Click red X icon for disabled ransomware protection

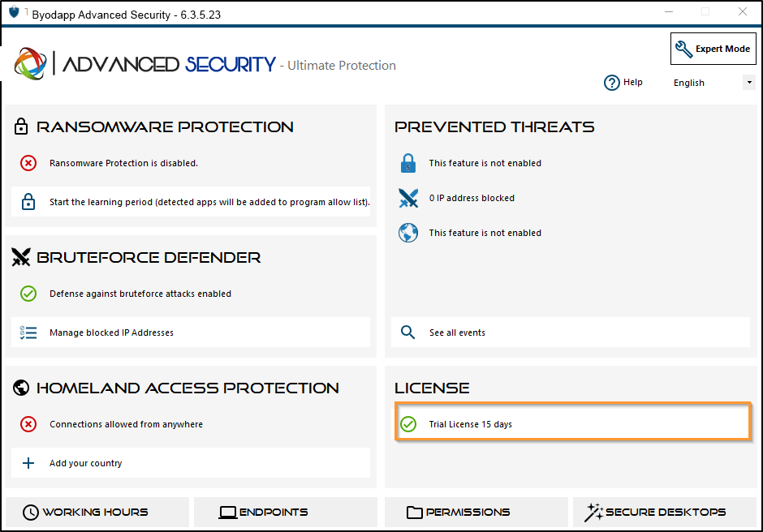pos(28,163)
